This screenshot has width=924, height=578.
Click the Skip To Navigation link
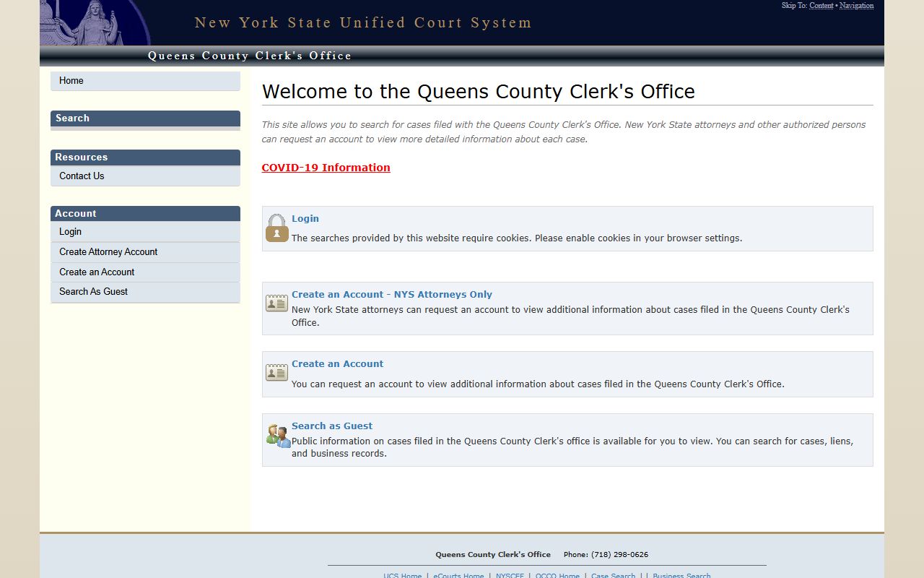pos(856,6)
